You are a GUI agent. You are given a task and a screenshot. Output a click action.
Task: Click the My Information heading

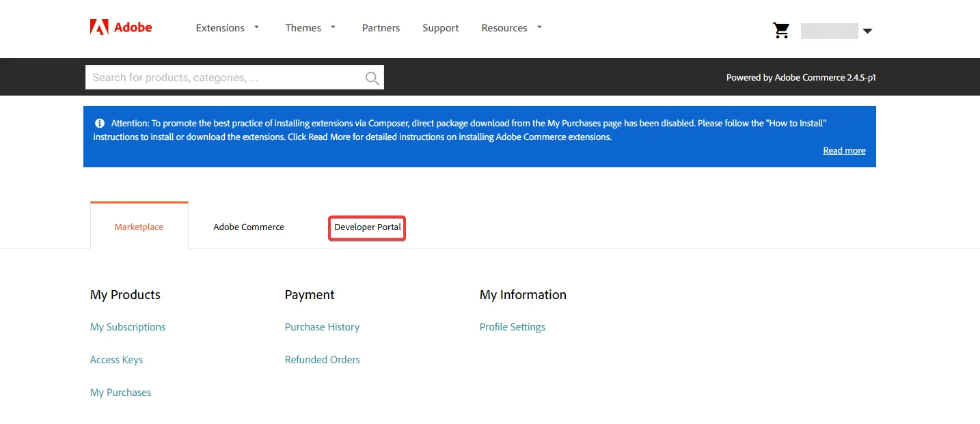pos(523,295)
